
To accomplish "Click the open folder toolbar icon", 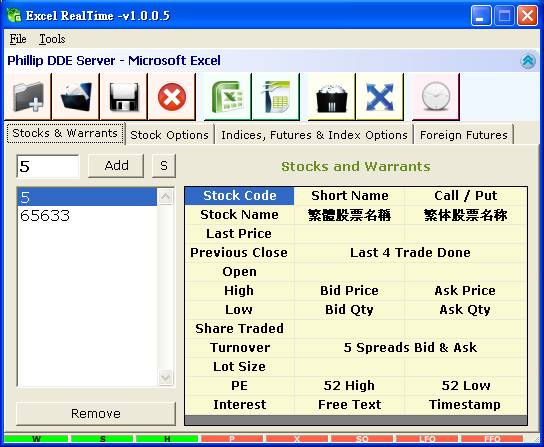I will click(x=76, y=96).
